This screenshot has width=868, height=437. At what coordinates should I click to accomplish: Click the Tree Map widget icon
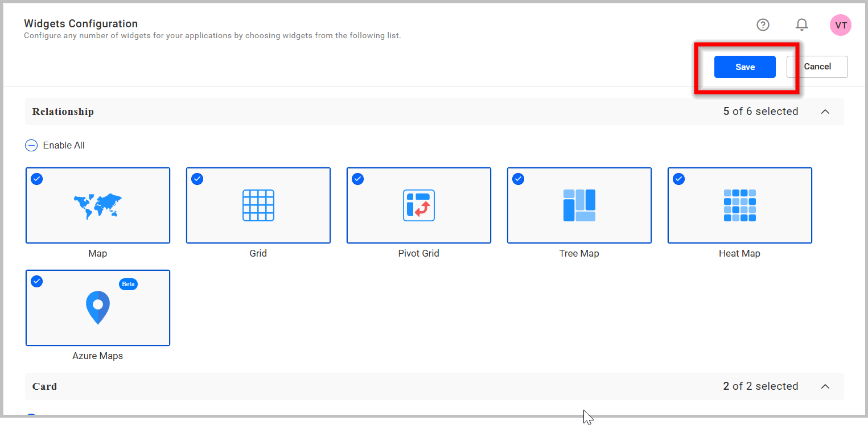click(x=579, y=205)
